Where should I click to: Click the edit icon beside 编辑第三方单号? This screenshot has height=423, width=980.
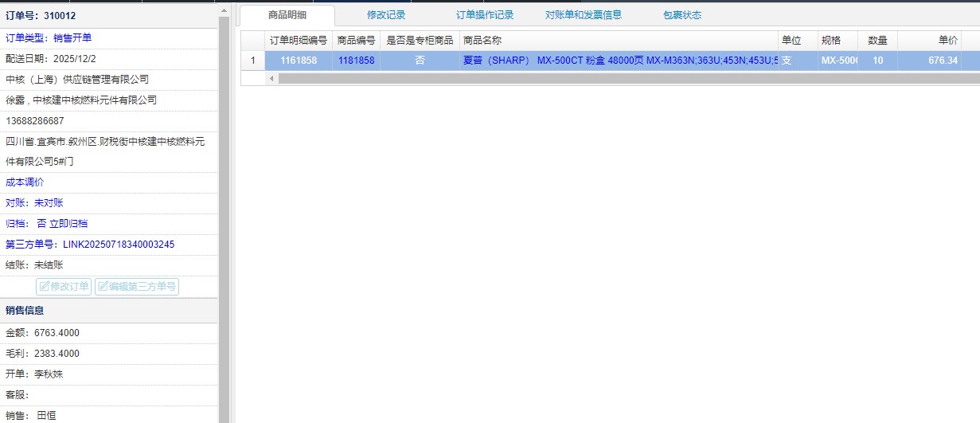(x=103, y=287)
